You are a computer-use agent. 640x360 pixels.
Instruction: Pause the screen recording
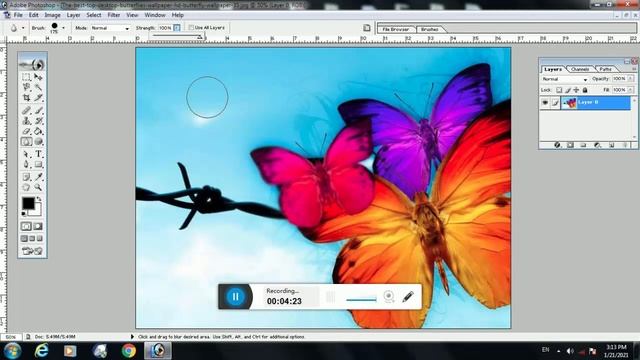[236, 297]
